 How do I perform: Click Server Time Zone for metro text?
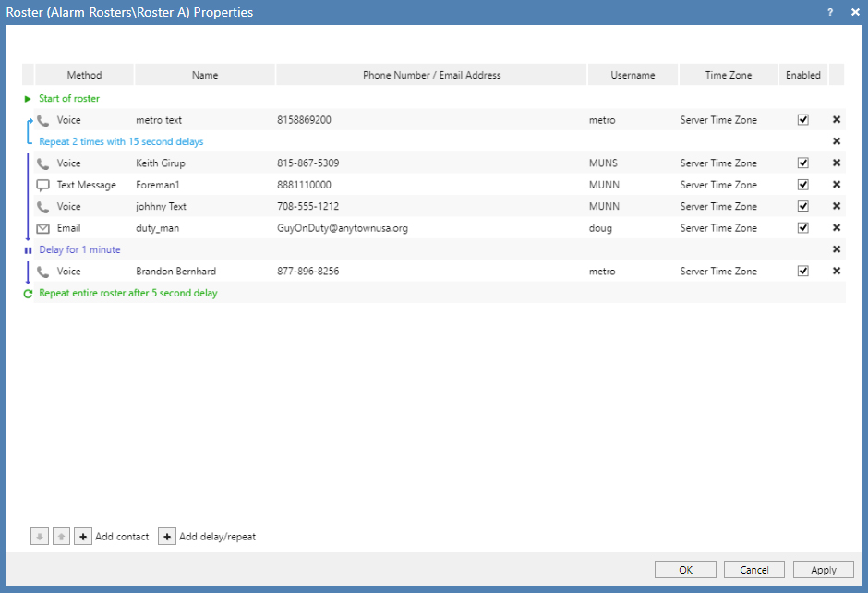pyautogui.click(x=718, y=119)
